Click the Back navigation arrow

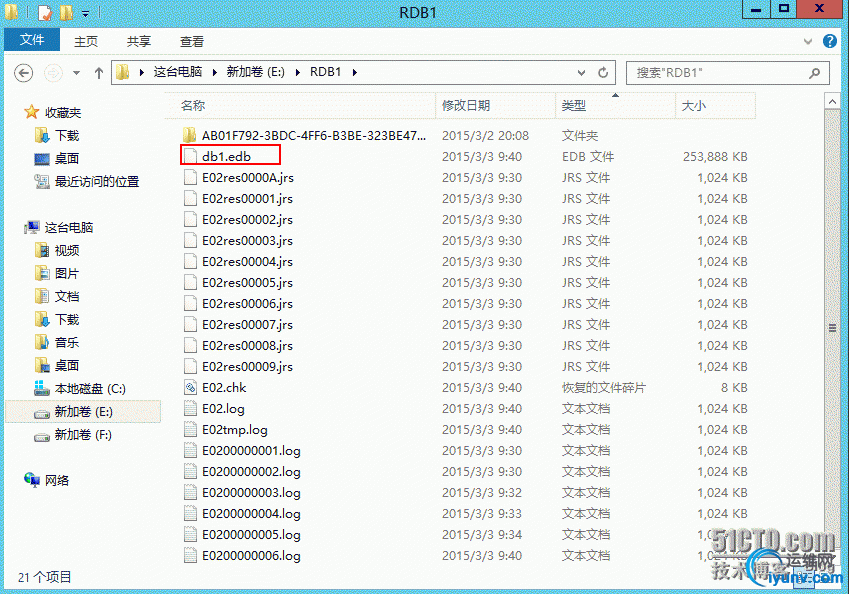[x=23, y=73]
